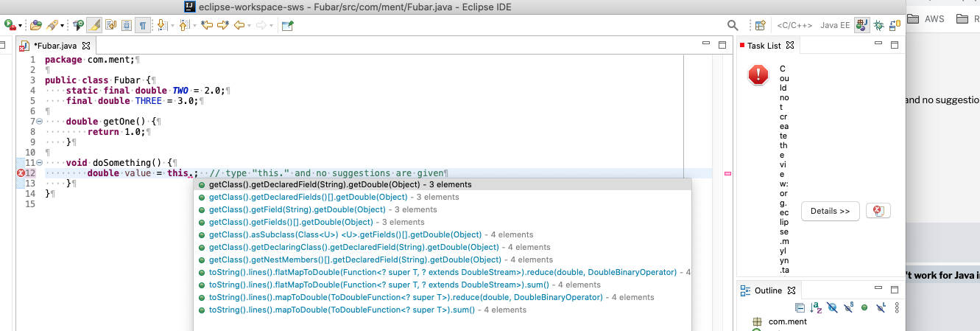Image resolution: width=980 pixels, height=331 pixels.
Task: Select the Fubar.java editor tab
Action: pos(55,46)
